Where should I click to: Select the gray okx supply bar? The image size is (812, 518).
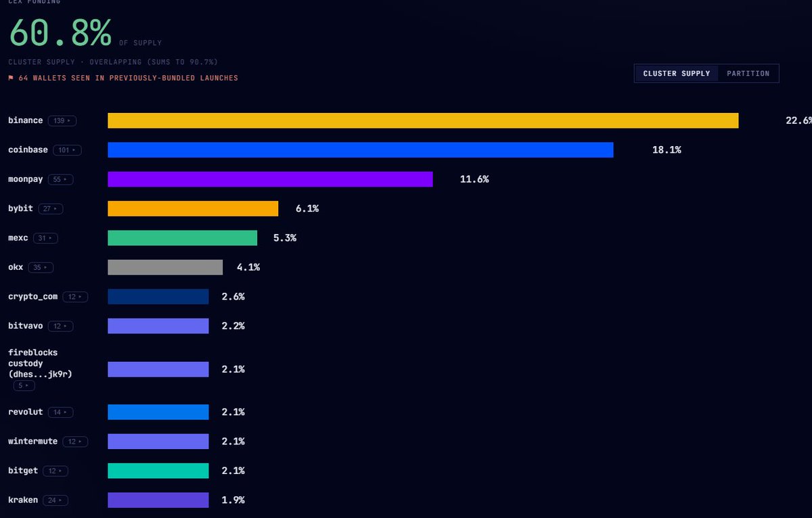[x=165, y=267]
